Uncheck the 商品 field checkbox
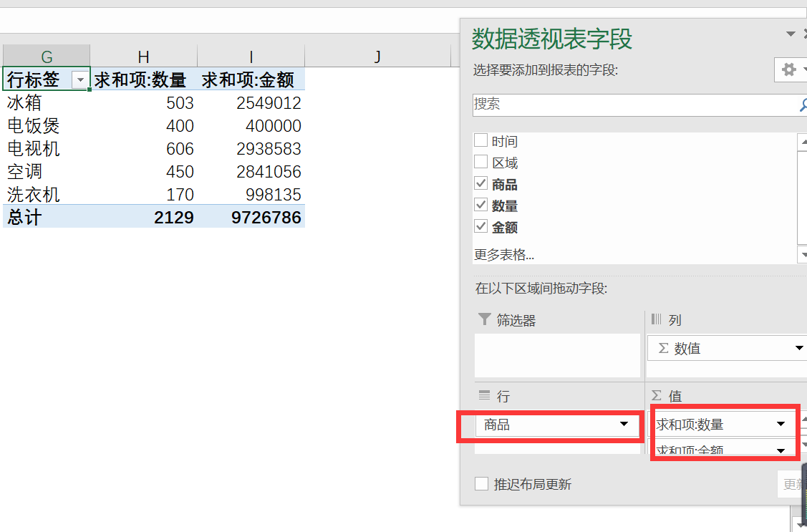 coord(480,183)
